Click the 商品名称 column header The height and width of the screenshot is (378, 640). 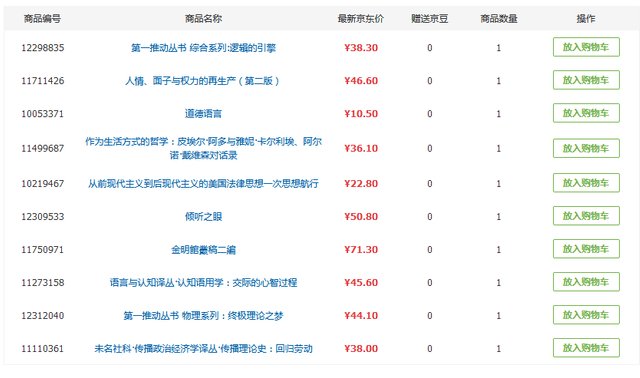coord(203,19)
